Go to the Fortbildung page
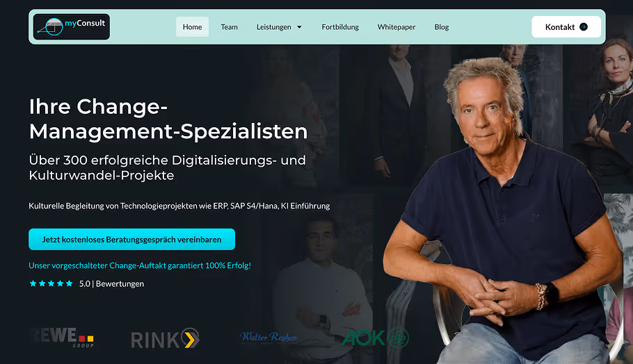This screenshot has width=633, height=364. point(340,27)
